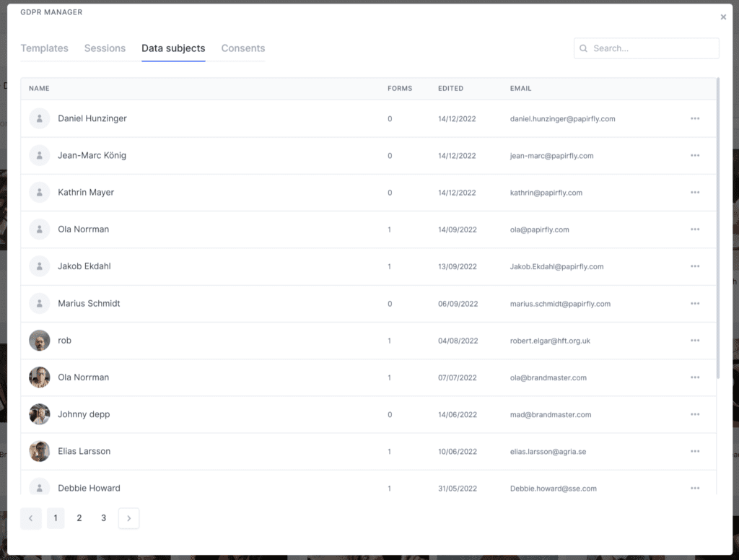Click Elias Larsson's avatar picture
Screen dimensions: 739x560
[x=39, y=452]
